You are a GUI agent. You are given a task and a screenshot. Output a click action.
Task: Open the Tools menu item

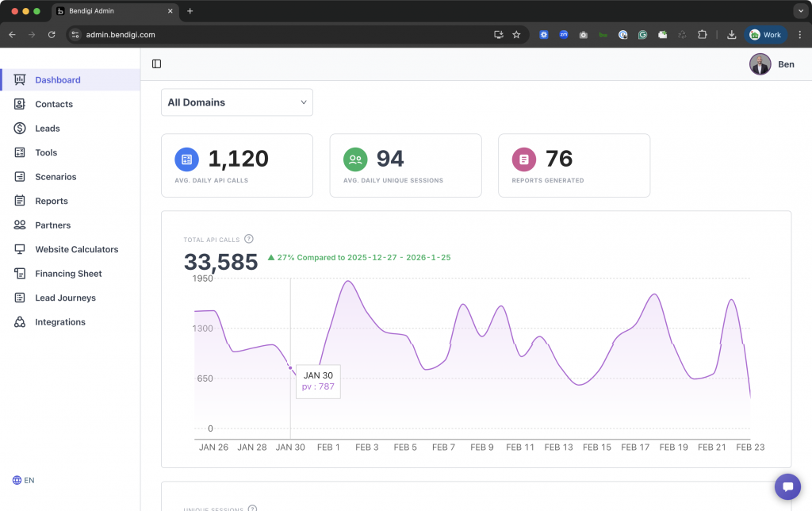tap(46, 152)
